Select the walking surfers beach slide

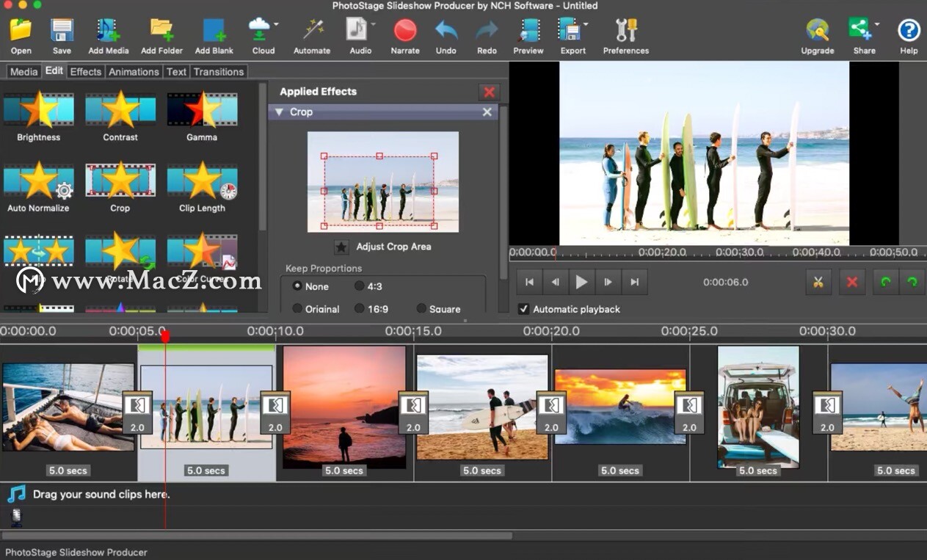click(482, 407)
